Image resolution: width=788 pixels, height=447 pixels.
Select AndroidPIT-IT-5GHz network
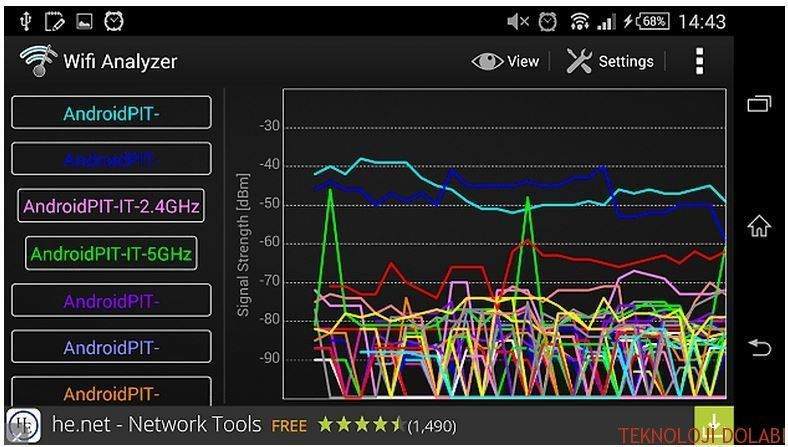[x=111, y=253]
